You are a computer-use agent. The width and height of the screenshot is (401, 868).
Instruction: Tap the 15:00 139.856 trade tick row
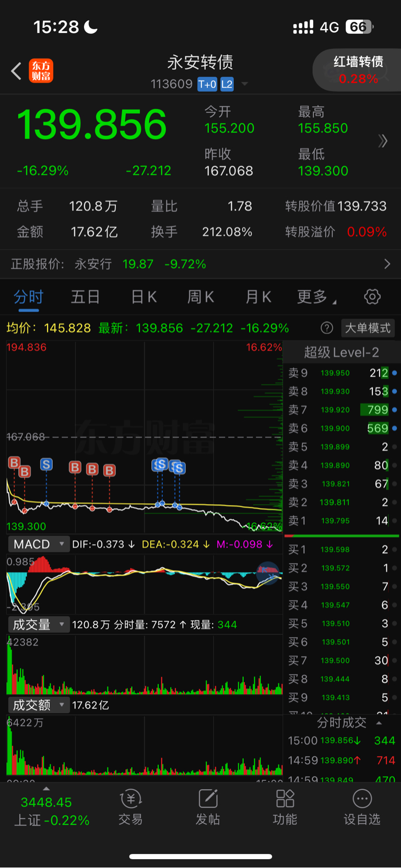pyautogui.click(x=342, y=741)
